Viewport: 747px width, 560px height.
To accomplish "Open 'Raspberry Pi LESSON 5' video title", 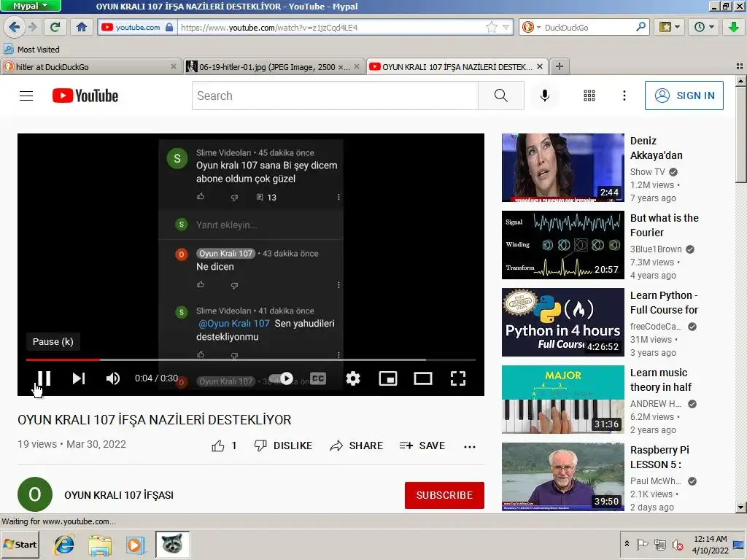I will tap(659, 457).
